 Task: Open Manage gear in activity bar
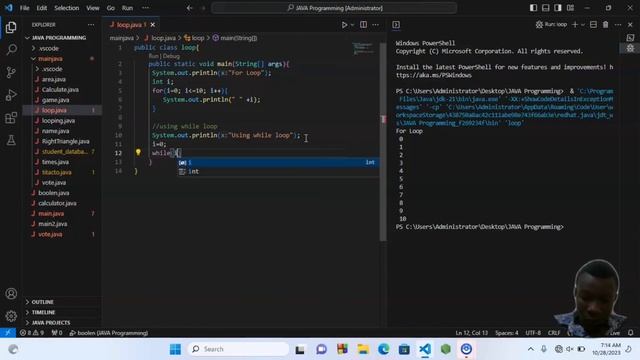point(11,316)
